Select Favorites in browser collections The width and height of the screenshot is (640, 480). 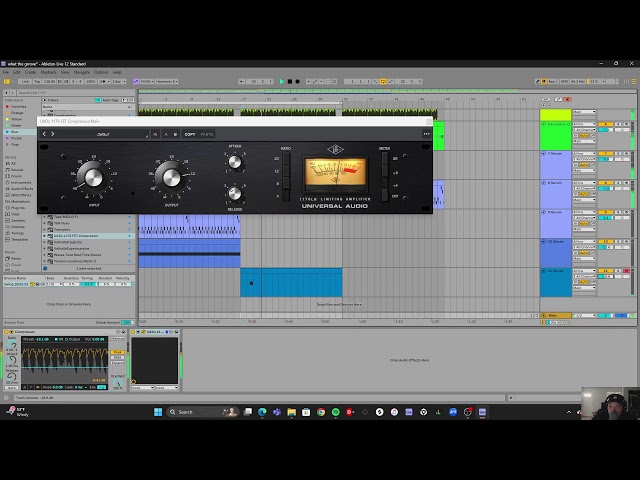(x=18, y=107)
